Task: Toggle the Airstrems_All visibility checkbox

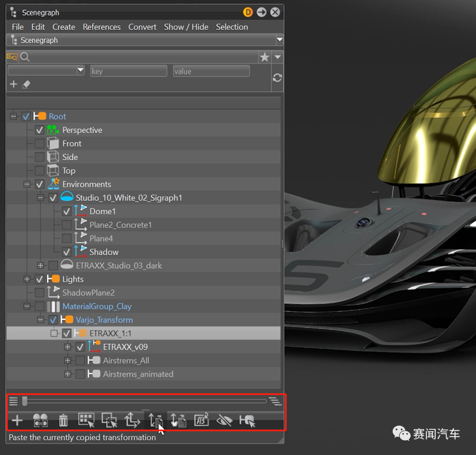Action: [x=80, y=361]
